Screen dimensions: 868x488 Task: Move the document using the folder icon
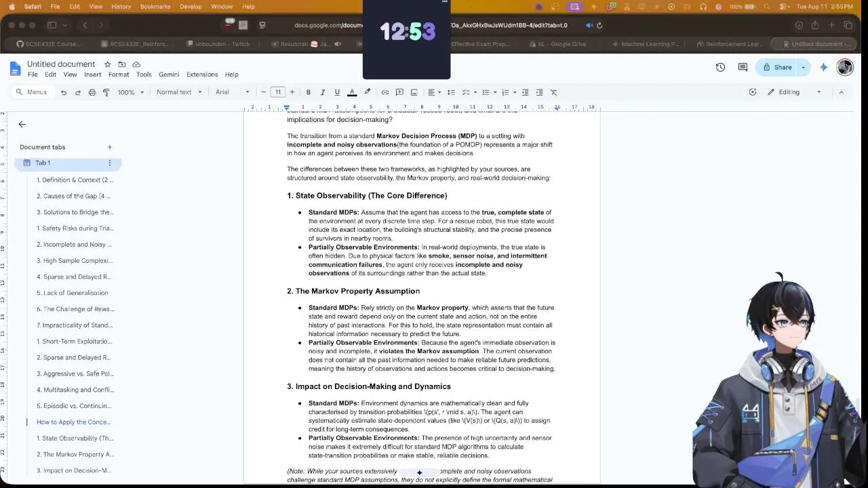122,64
